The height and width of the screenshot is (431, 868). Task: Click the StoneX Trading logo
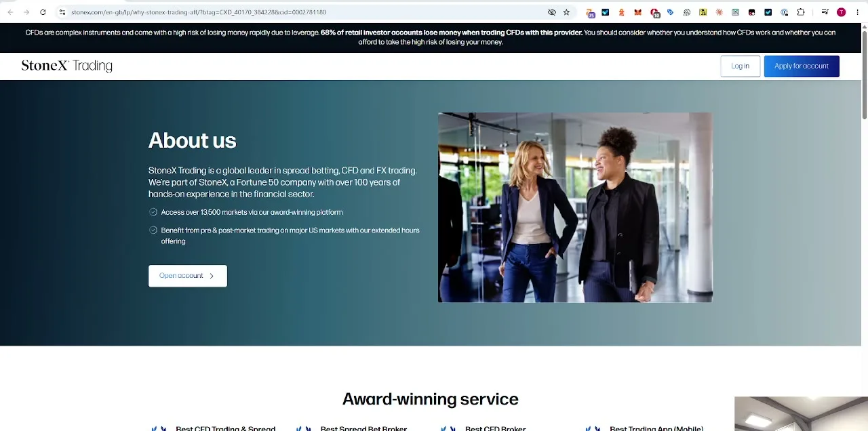[x=66, y=66]
